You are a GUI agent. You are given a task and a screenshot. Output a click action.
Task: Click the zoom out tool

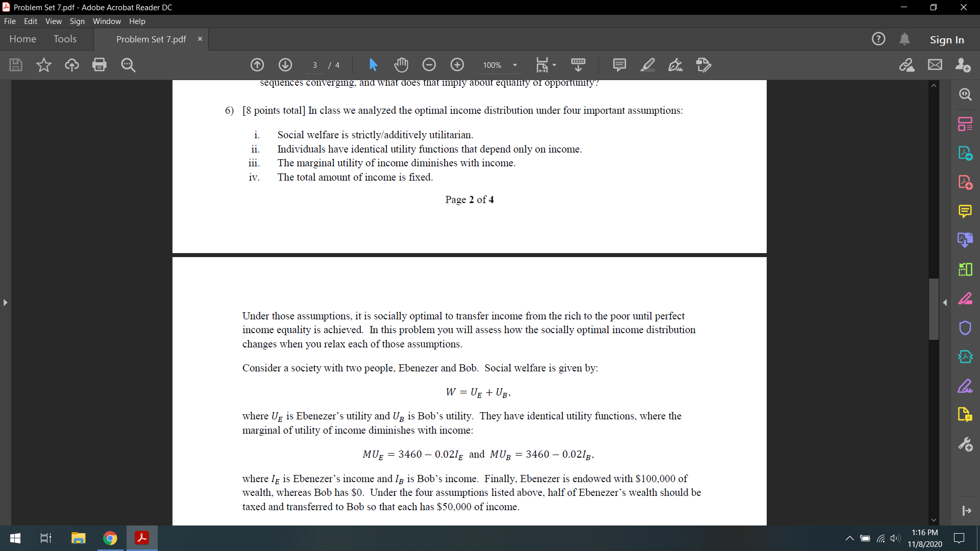click(429, 65)
